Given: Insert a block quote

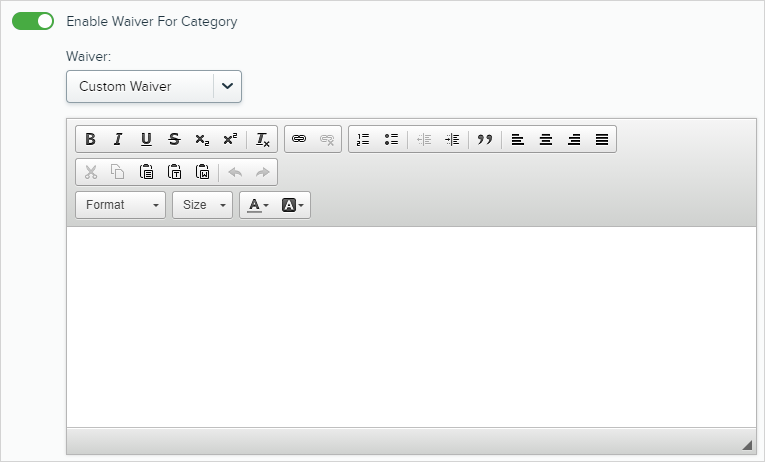Looking at the screenshot, I should click(x=485, y=139).
